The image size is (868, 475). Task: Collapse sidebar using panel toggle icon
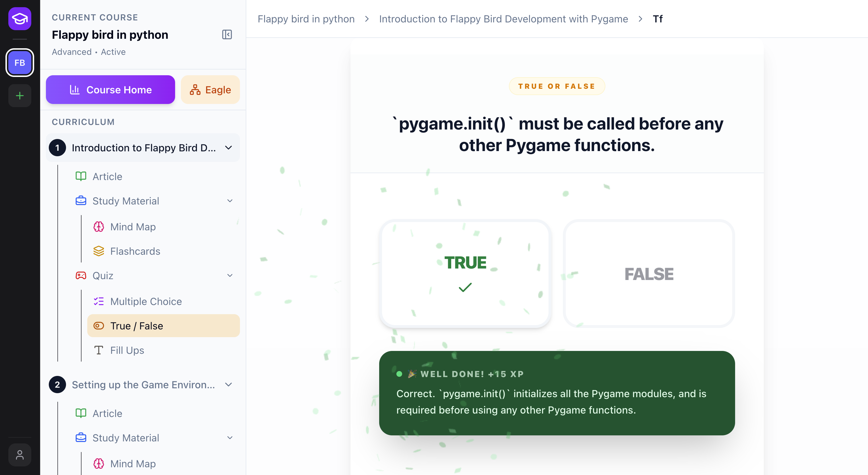227,34
